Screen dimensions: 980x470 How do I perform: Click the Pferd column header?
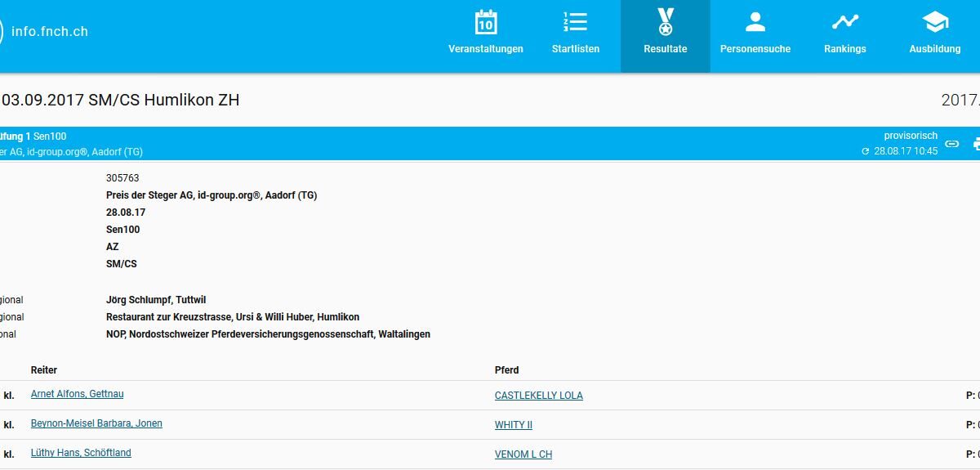tap(506, 370)
